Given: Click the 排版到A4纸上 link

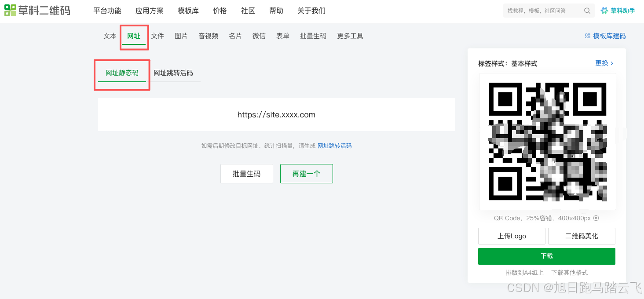Looking at the screenshot, I should (525, 273).
